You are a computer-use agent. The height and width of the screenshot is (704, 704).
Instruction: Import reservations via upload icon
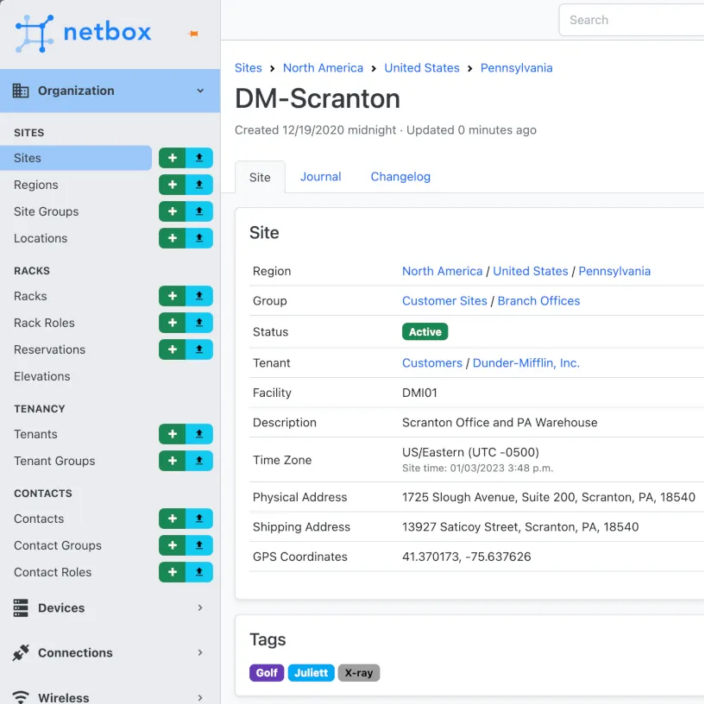[199, 349]
